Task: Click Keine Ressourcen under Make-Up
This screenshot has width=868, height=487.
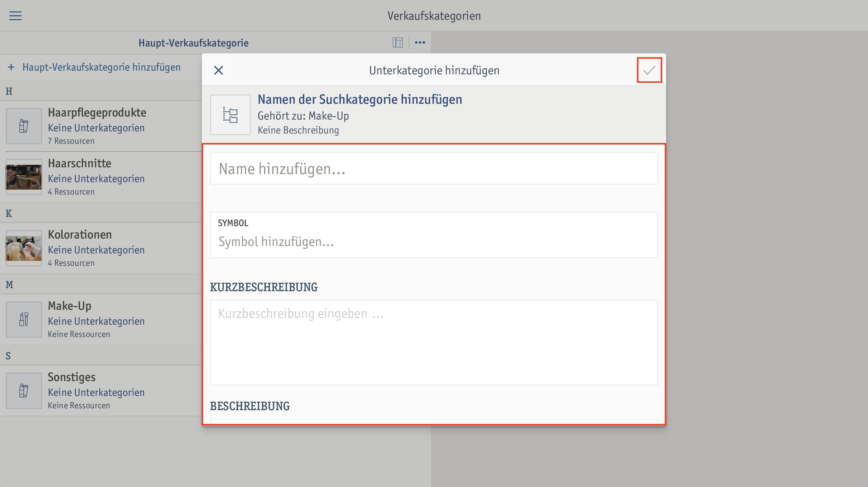Action: (x=79, y=334)
